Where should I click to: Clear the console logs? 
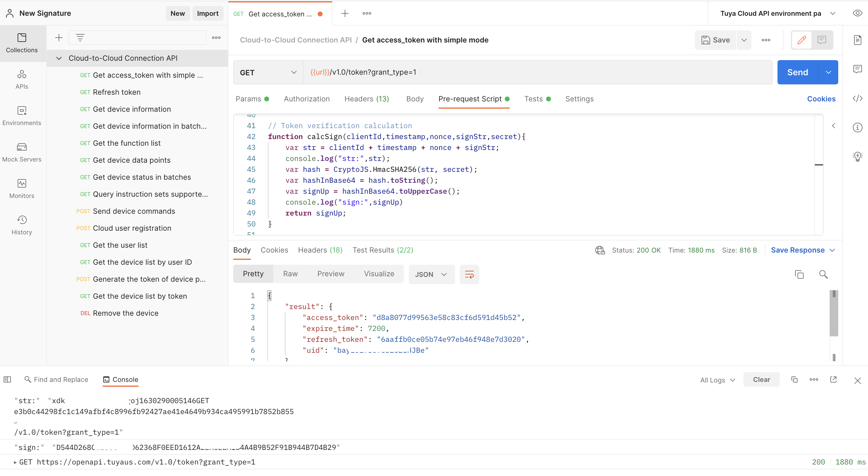pos(761,380)
